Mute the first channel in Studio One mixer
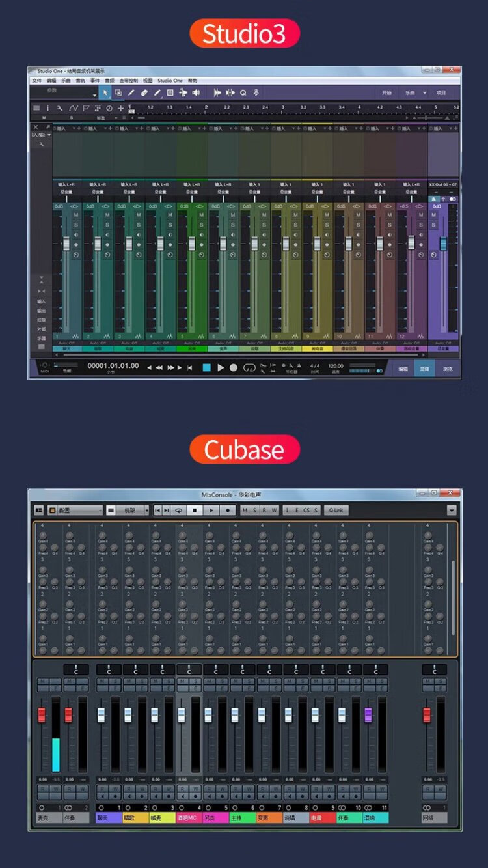The height and width of the screenshot is (868, 488). click(76, 216)
